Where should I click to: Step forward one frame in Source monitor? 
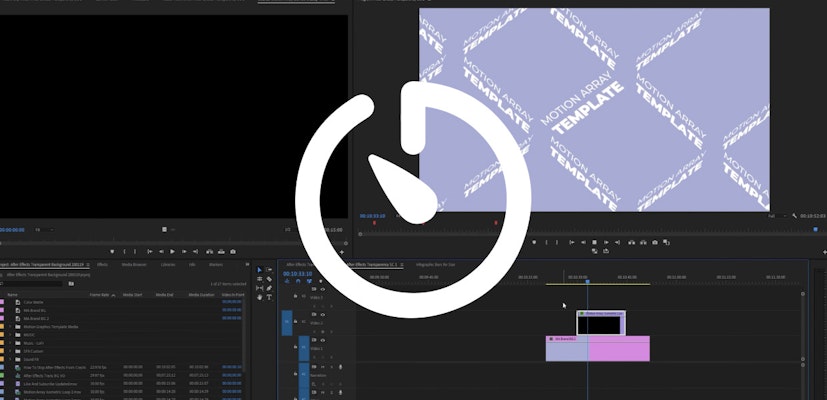184,252
